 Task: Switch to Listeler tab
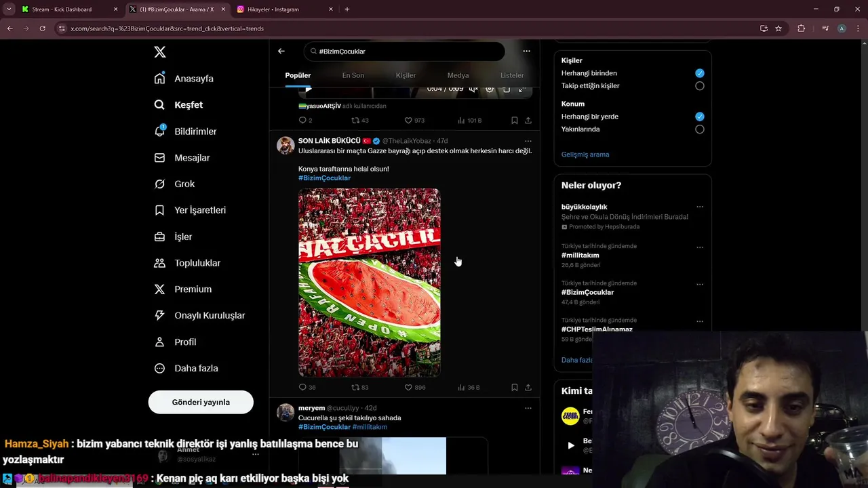tap(512, 75)
